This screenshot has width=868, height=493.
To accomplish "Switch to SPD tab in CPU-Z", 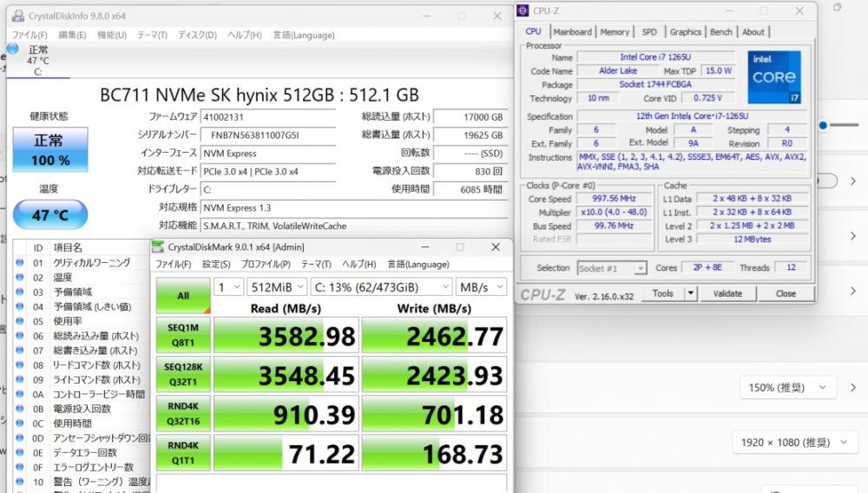I will (x=649, y=32).
